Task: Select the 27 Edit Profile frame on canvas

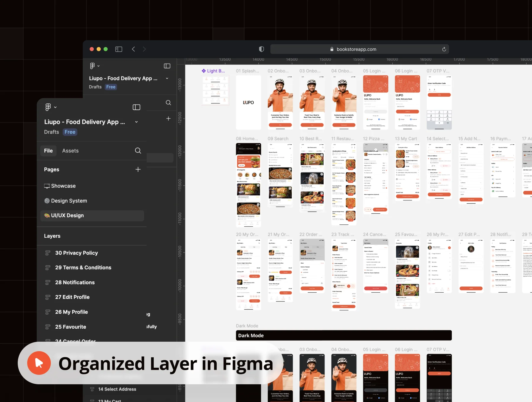Action: [x=471, y=266]
